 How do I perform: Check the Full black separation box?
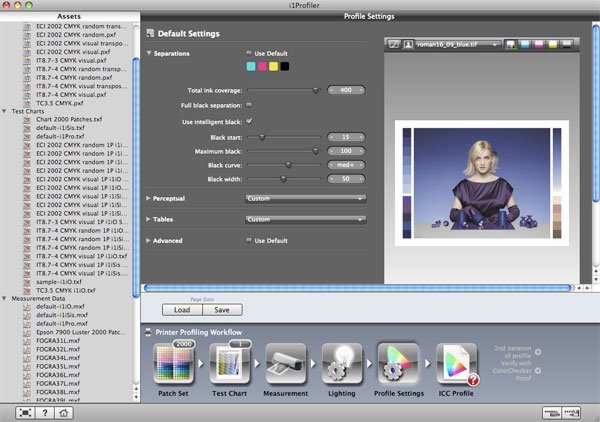point(249,104)
